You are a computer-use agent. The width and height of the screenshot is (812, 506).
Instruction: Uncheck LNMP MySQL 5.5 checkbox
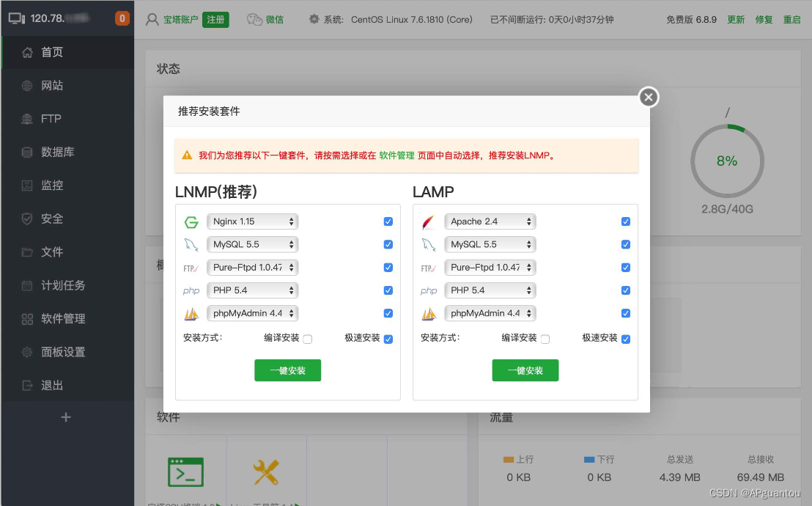[x=388, y=244]
